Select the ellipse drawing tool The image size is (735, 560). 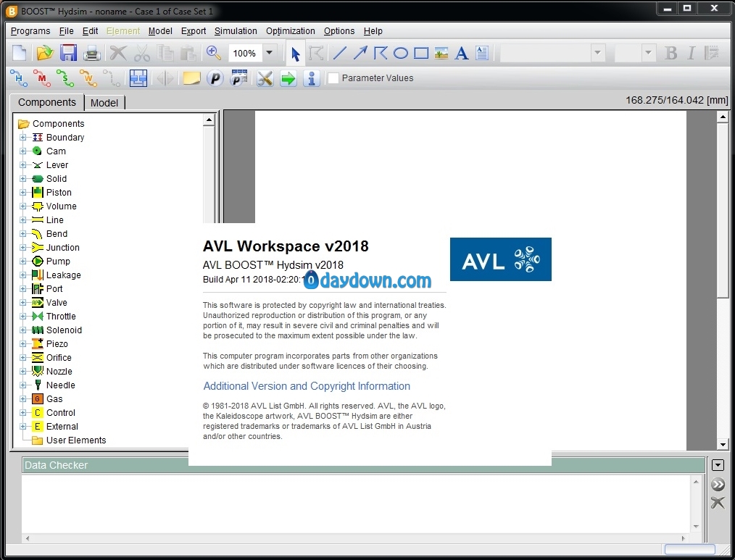pyautogui.click(x=401, y=53)
